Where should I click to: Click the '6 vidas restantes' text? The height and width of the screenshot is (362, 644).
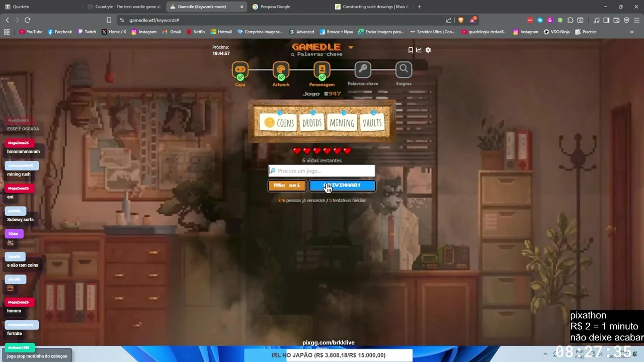(322, 160)
